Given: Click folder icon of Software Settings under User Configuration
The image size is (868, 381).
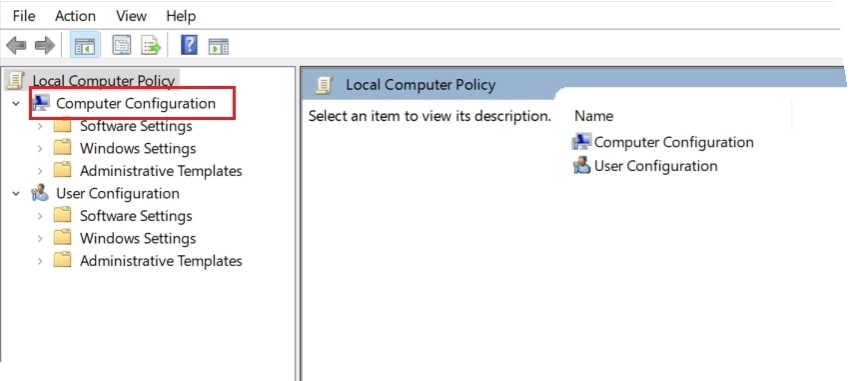Looking at the screenshot, I should point(63,215).
